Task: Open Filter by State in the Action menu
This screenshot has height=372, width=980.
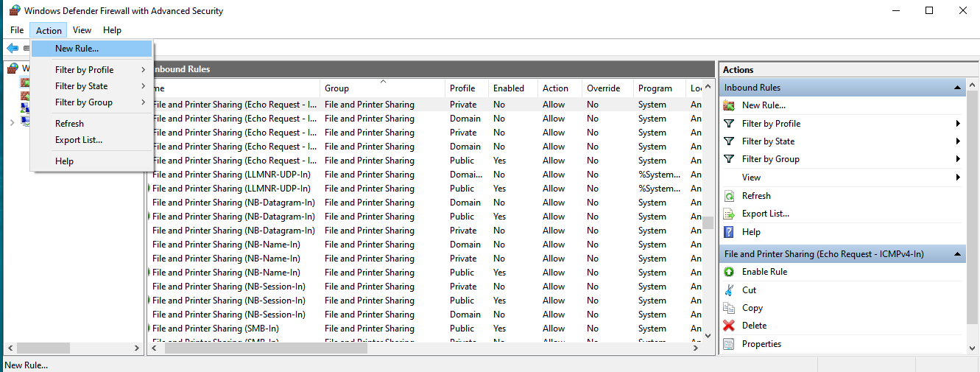Action: [91, 86]
